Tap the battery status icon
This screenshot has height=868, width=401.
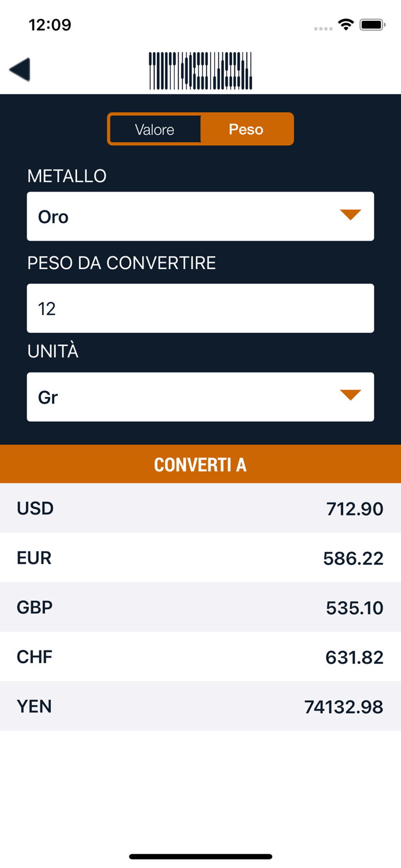tap(372, 25)
